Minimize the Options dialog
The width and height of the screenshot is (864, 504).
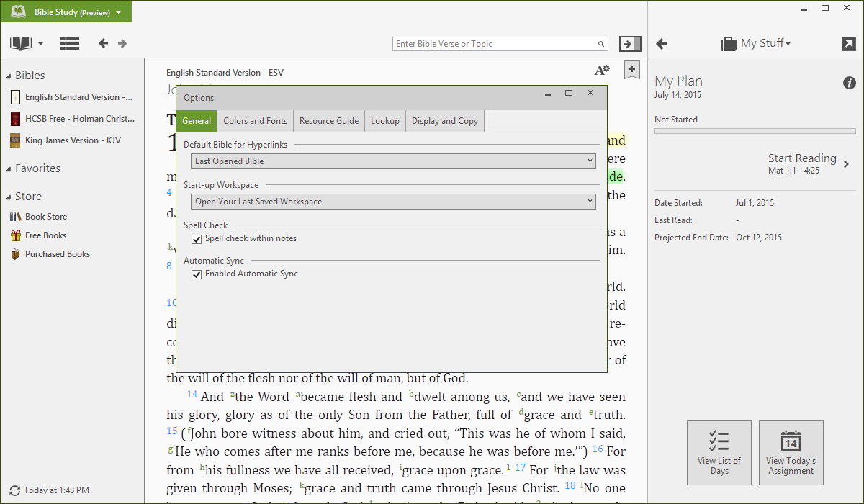(x=548, y=94)
